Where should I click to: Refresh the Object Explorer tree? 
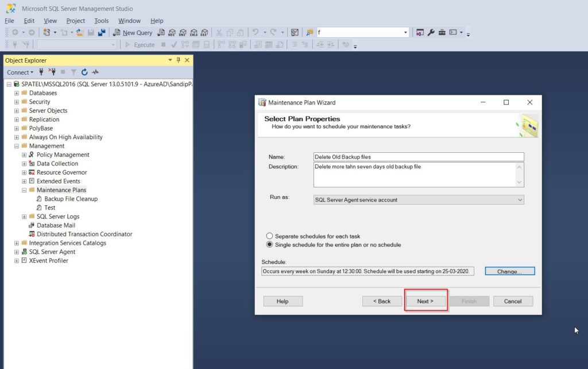coord(84,72)
